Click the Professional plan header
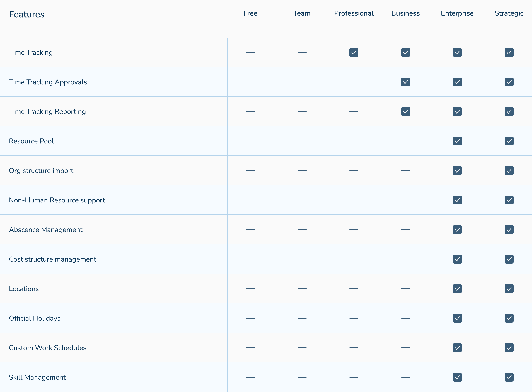Screen dimensions: 532x392 (354, 13)
